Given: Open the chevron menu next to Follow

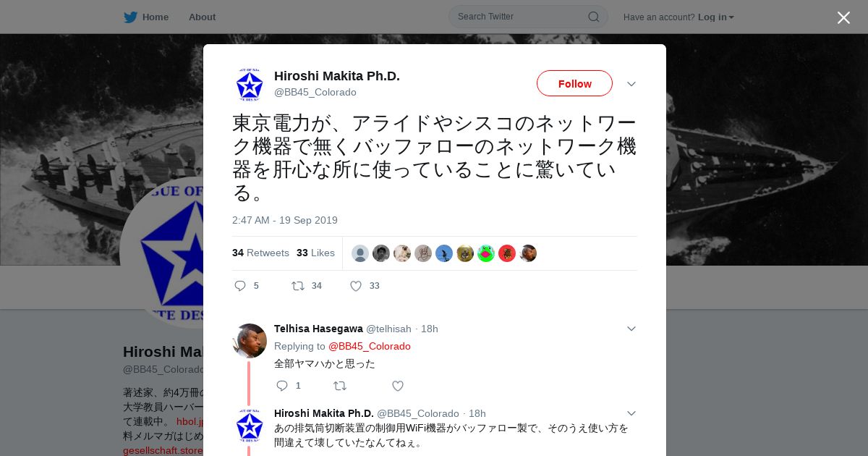Looking at the screenshot, I should point(631,84).
